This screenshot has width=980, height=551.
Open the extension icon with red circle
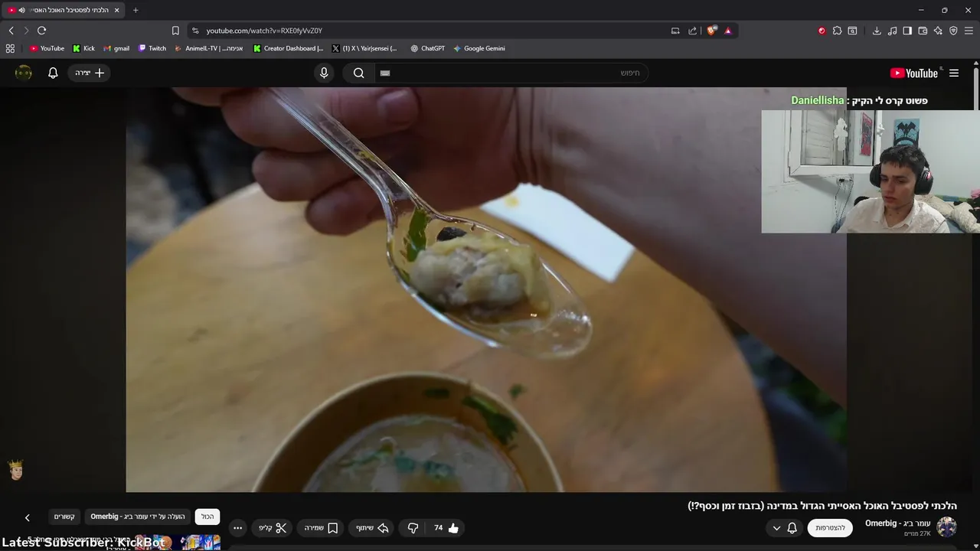(822, 31)
